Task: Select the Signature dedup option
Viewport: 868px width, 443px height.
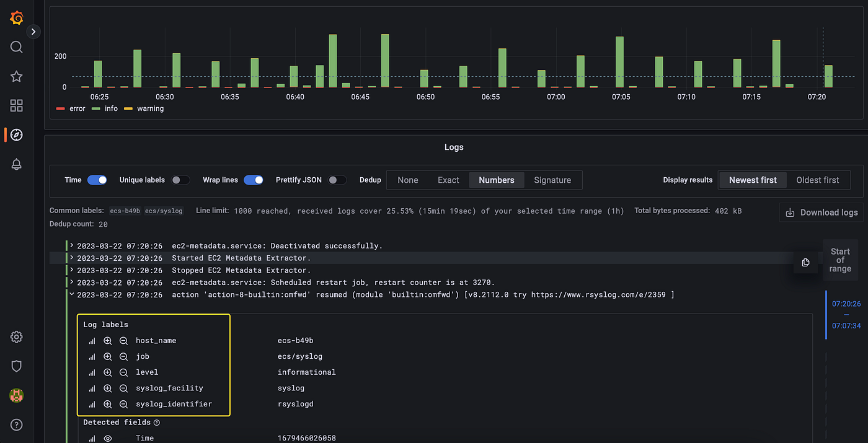Action: (552, 180)
